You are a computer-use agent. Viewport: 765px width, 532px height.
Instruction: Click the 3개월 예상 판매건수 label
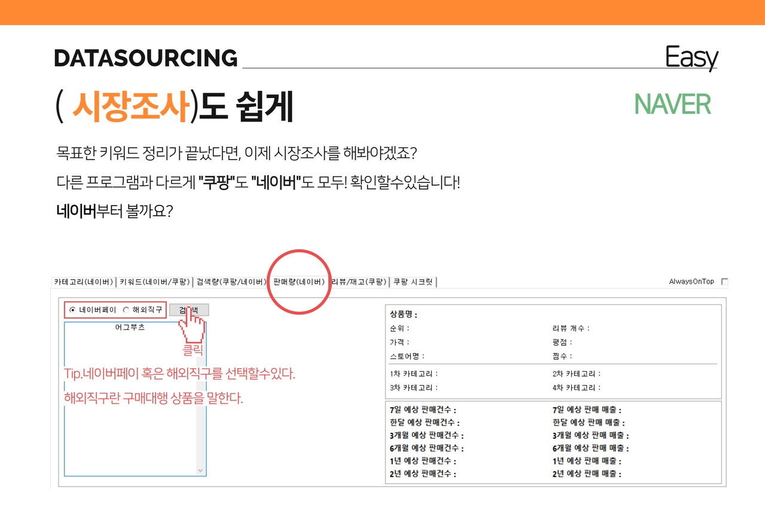tap(426, 436)
